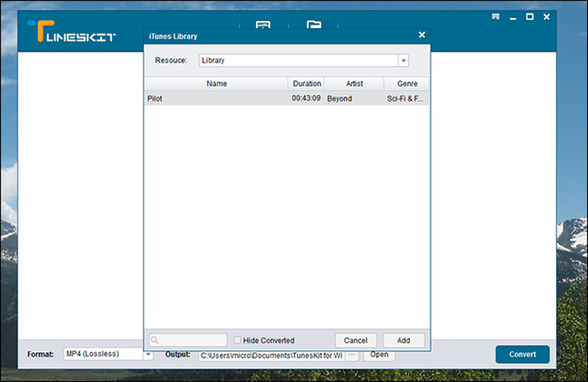Sort by Genre column header
The width and height of the screenshot is (588, 382).
(406, 83)
